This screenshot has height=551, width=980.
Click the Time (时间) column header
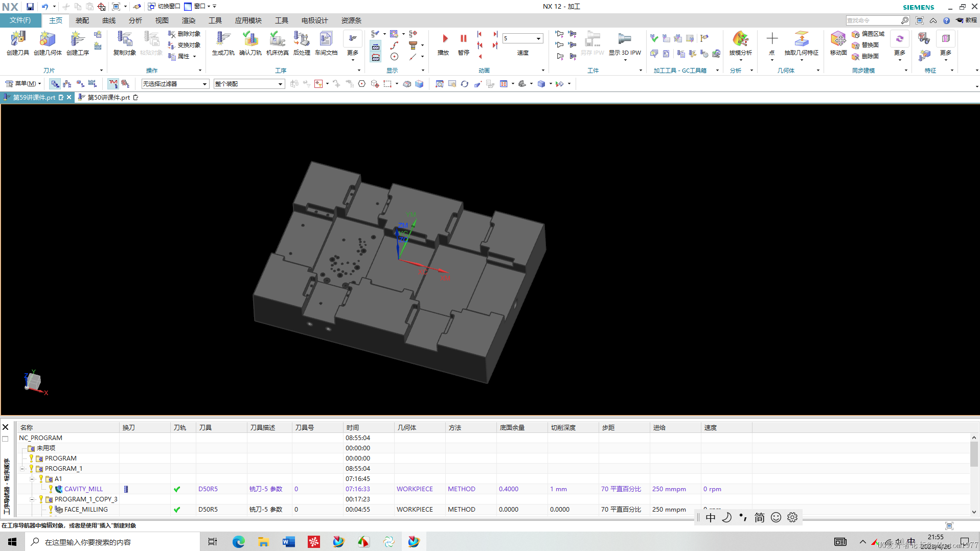pos(369,427)
